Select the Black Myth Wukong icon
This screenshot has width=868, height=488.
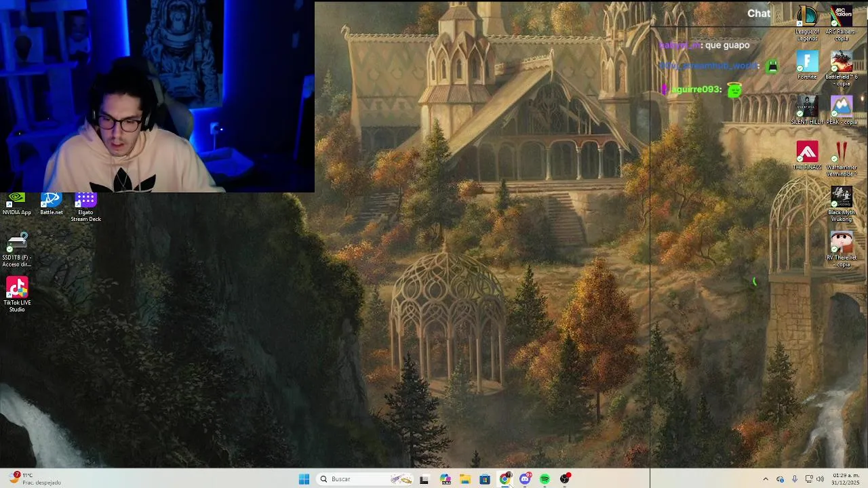pyautogui.click(x=842, y=205)
